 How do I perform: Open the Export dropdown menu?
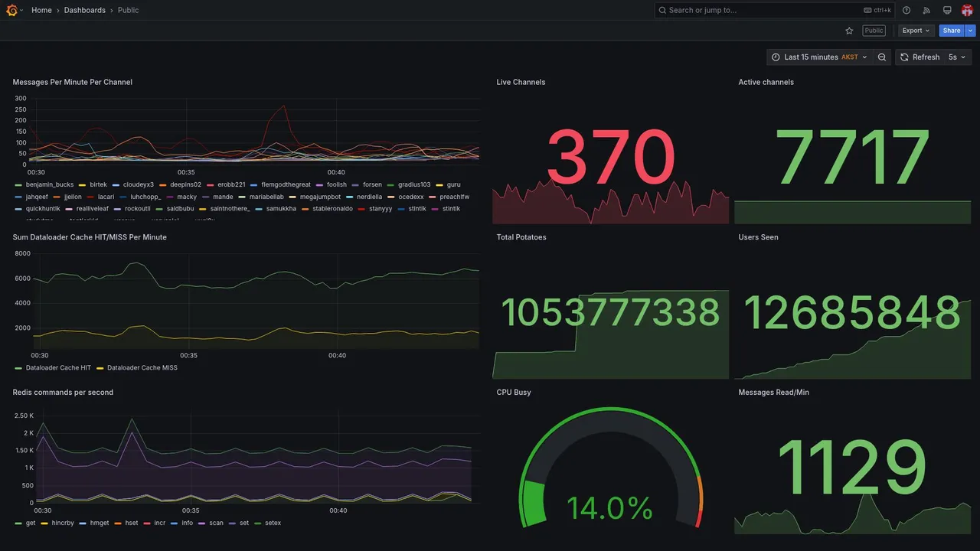916,31
